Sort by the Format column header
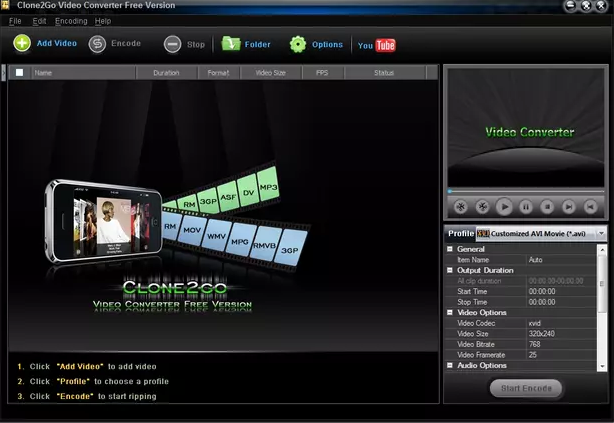Image resolution: width=614 pixels, height=423 pixels. 219,73
